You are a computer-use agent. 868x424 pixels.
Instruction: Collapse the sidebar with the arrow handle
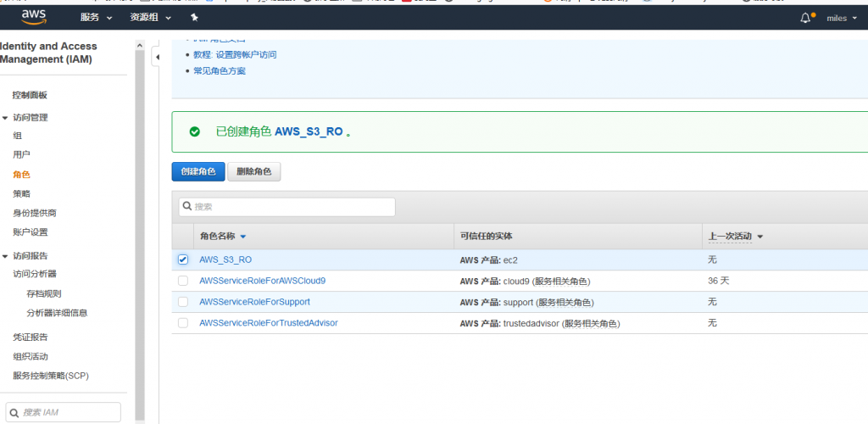coord(157,57)
